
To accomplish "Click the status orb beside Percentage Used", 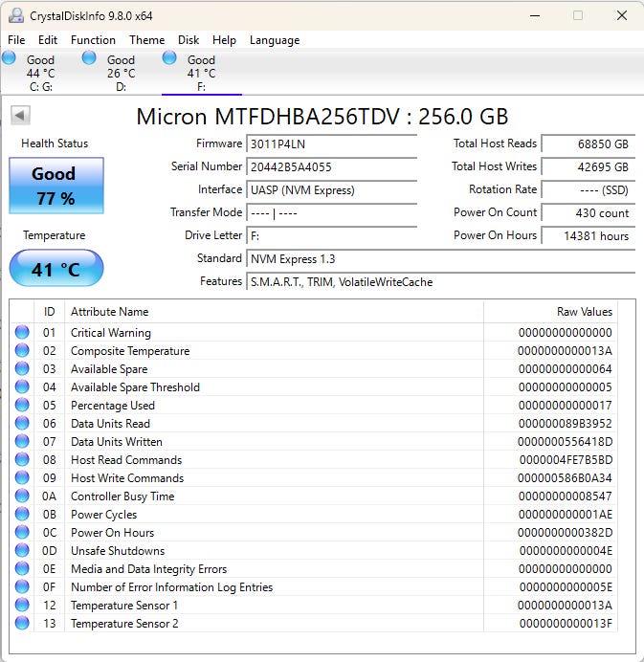I will click(x=22, y=406).
